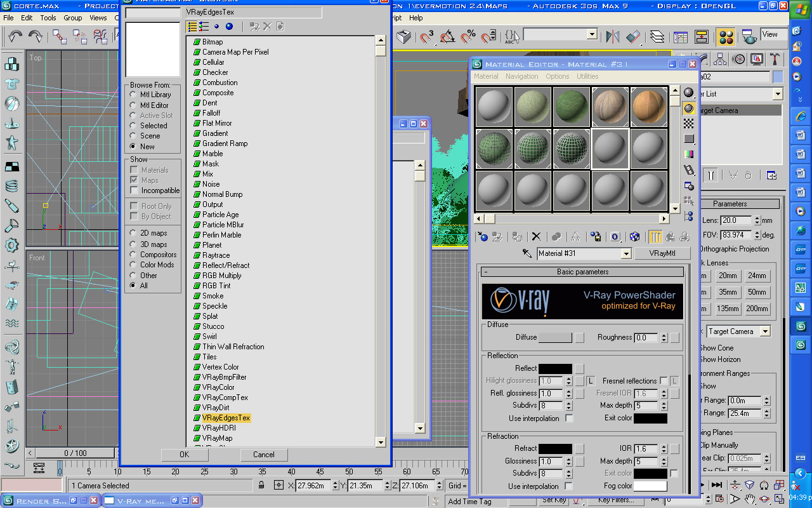This screenshot has width=812, height=508.
Task: Toggle the checkered Background icon
Action: click(688, 123)
